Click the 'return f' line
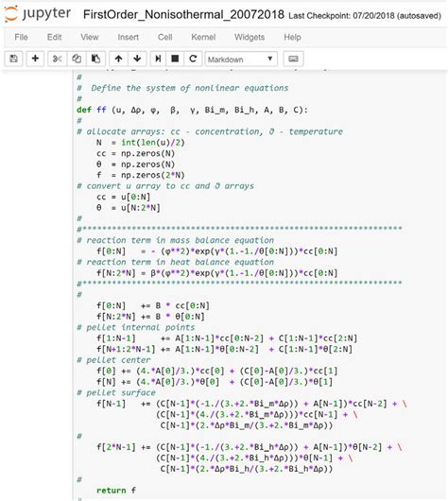 tap(116, 491)
